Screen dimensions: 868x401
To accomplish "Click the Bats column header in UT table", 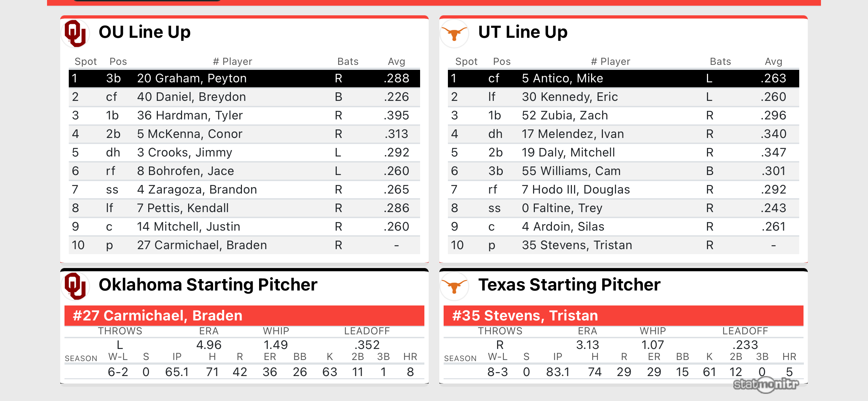I will [x=720, y=62].
